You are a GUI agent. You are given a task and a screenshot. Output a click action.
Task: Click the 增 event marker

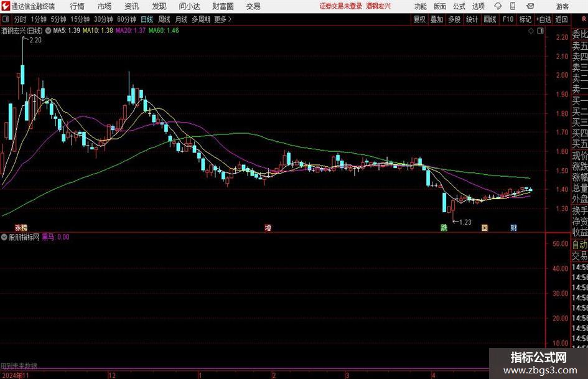[x=268, y=228]
